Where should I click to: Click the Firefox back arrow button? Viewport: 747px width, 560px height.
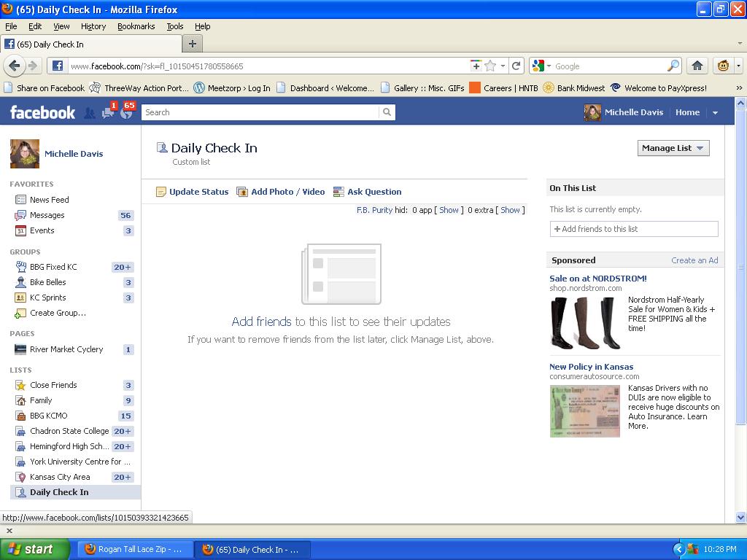click(x=15, y=66)
